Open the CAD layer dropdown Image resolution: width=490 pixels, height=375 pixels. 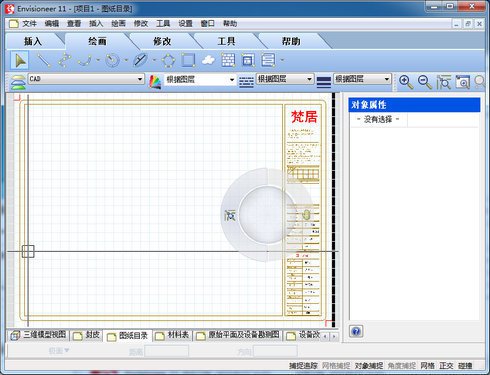click(86, 79)
